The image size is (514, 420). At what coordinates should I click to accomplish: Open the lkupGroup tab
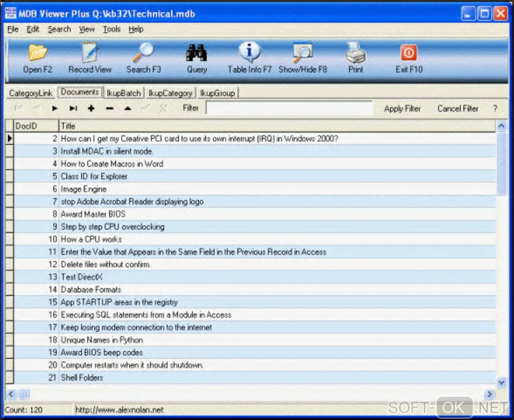coord(217,93)
